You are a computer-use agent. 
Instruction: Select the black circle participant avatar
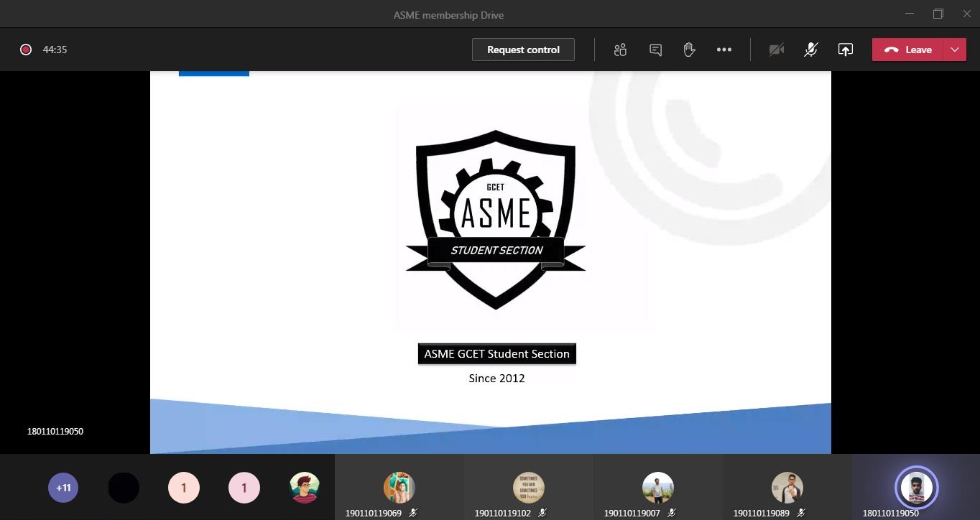[x=124, y=488]
